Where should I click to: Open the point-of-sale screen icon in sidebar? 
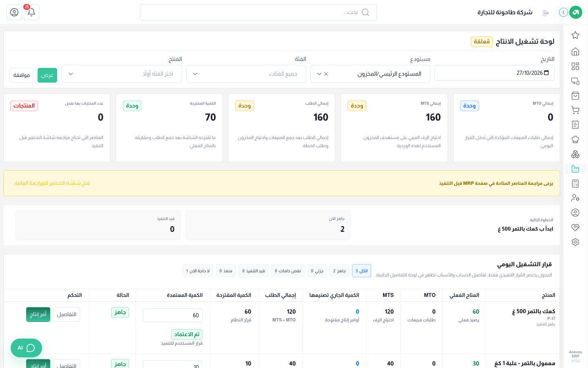[x=575, y=81]
